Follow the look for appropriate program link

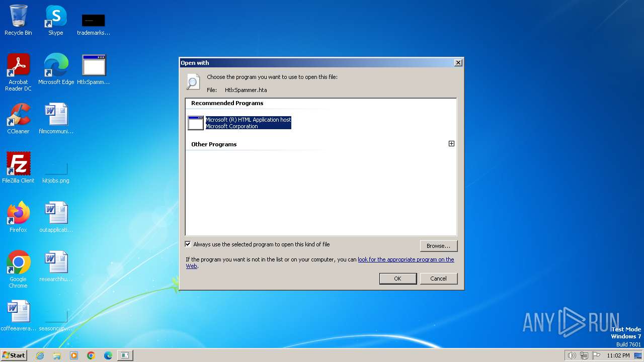tap(406, 259)
